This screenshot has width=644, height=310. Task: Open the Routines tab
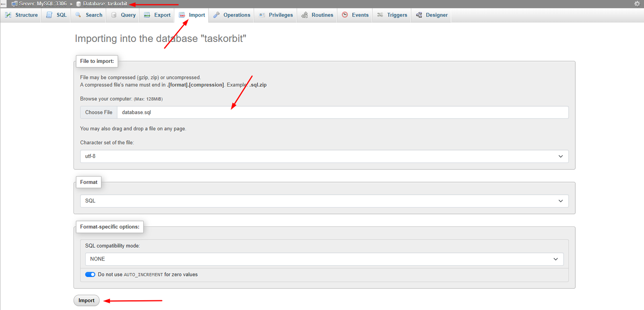pos(317,15)
